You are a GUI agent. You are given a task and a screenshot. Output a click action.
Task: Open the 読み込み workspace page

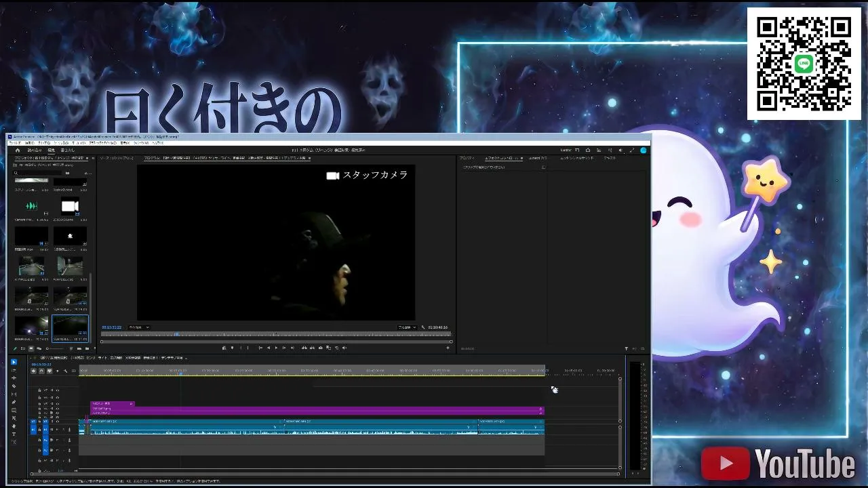35,150
